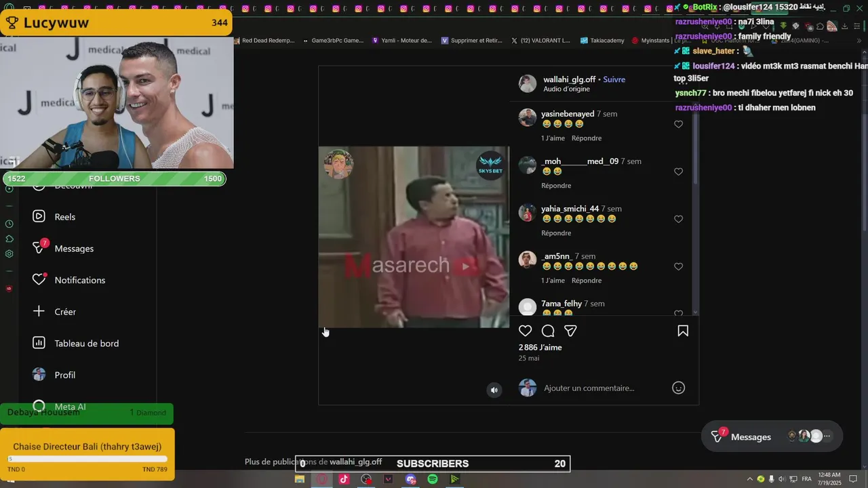
Task: Open the Game3rbPc Game... bookmark
Action: [334, 40]
